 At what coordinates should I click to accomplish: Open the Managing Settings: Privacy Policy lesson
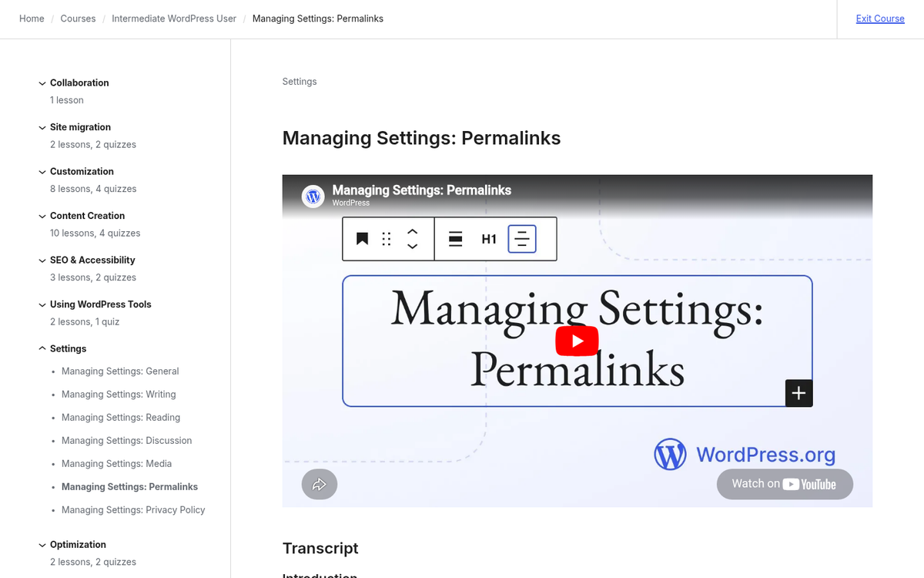click(133, 509)
